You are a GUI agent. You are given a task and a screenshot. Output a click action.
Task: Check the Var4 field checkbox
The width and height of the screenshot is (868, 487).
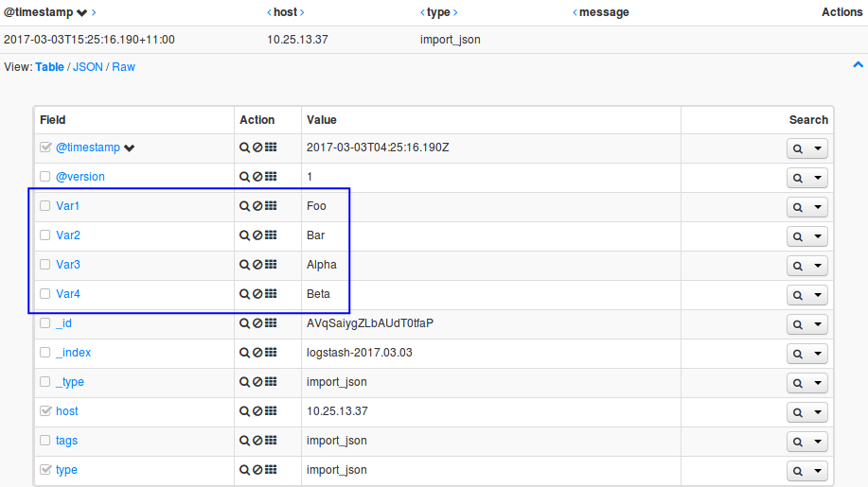[x=44, y=294]
